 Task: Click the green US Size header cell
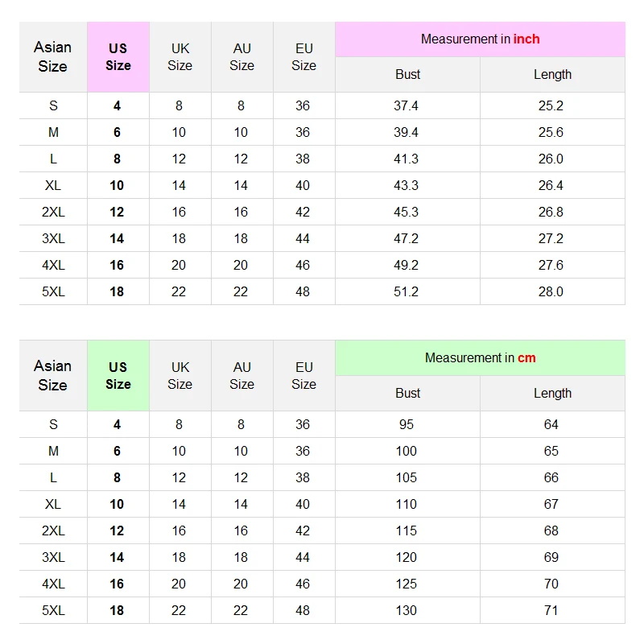point(118,375)
